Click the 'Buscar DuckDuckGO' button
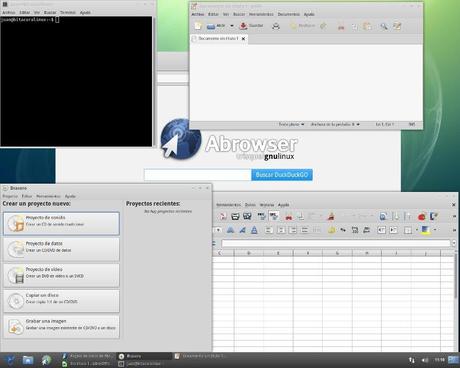Image resolution: width=460 pixels, height=368 pixels. [x=282, y=175]
